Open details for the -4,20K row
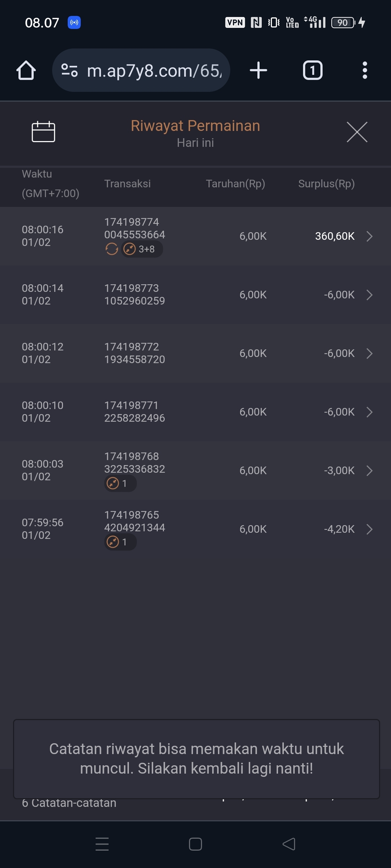Image resolution: width=391 pixels, height=868 pixels. (369, 529)
